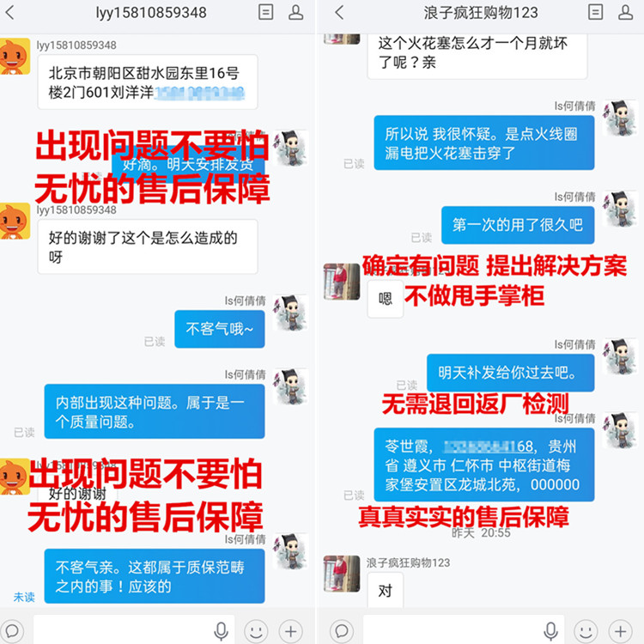
Task: Tap microphone icon in right chat input bar
Action: [x=550, y=631]
